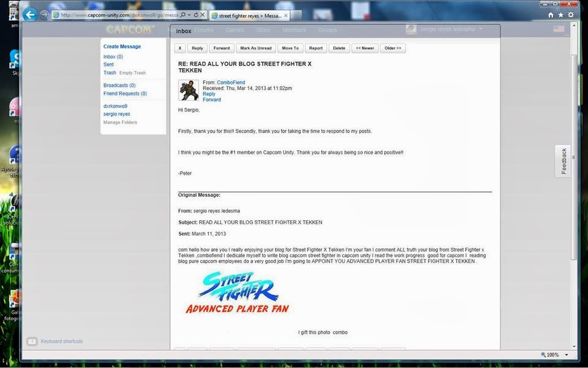Open Broadcasts (0) link

tap(119, 86)
